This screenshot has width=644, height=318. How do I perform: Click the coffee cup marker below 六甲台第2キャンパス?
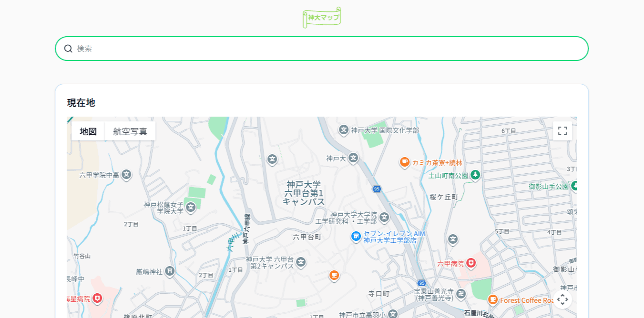[x=335, y=275]
